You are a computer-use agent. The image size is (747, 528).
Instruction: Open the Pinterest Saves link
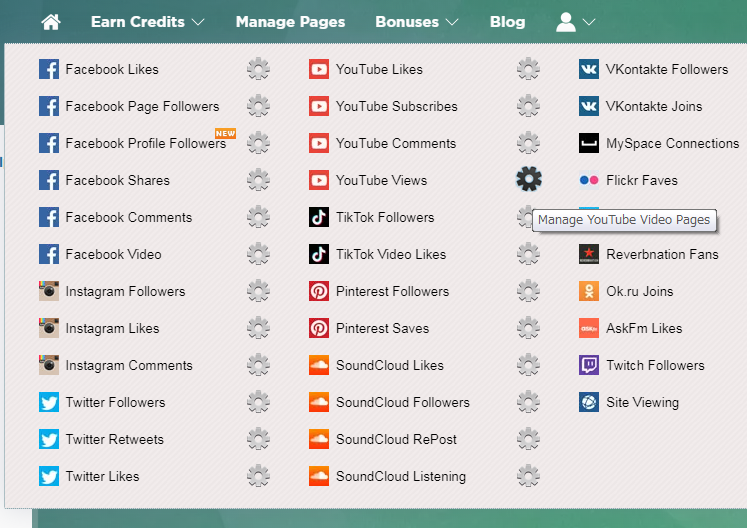(382, 328)
